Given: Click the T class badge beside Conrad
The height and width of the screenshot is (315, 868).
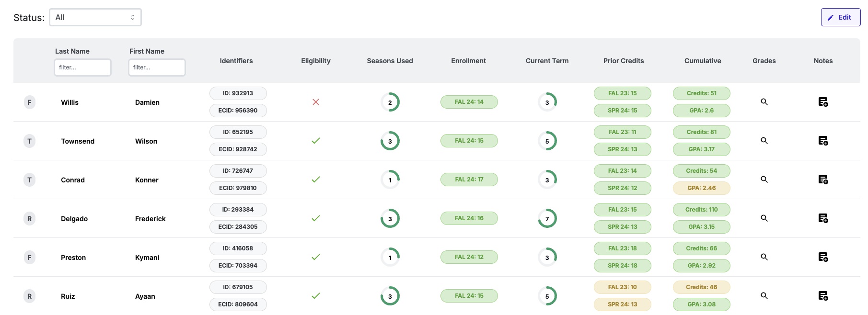Looking at the screenshot, I should click(x=30, y=180).
